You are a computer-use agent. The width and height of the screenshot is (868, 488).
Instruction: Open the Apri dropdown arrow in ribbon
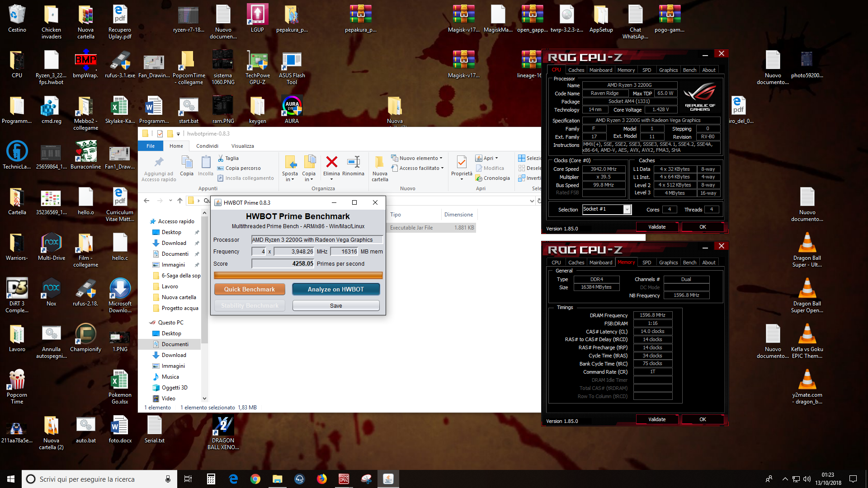pyautogui.click(x=496, y=158)
